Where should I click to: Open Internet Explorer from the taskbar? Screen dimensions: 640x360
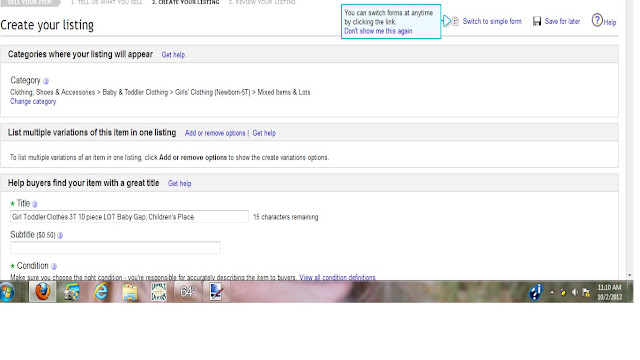[100, 292]
